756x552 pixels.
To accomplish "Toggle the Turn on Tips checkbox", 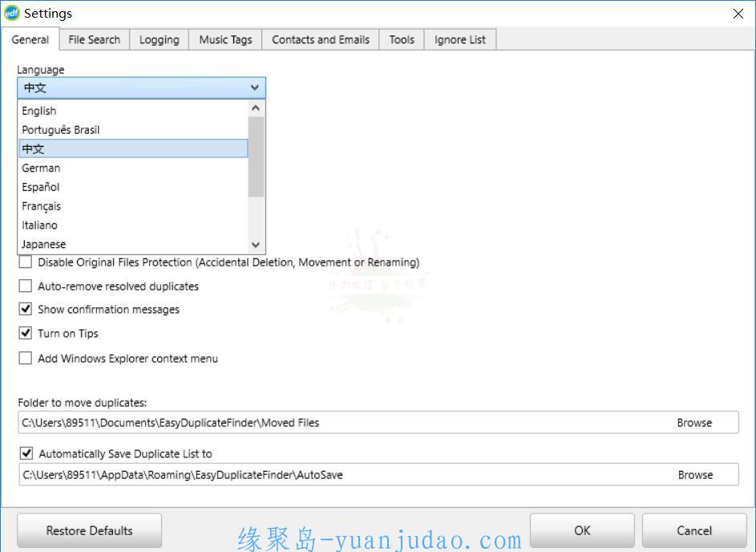I will [26, 334].
